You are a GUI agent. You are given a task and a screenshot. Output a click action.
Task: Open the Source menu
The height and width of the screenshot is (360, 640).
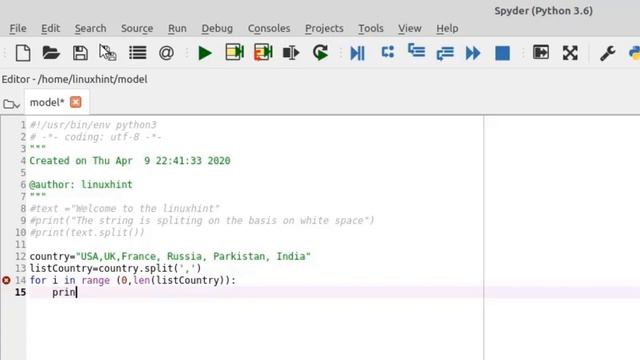coord(137,28)
